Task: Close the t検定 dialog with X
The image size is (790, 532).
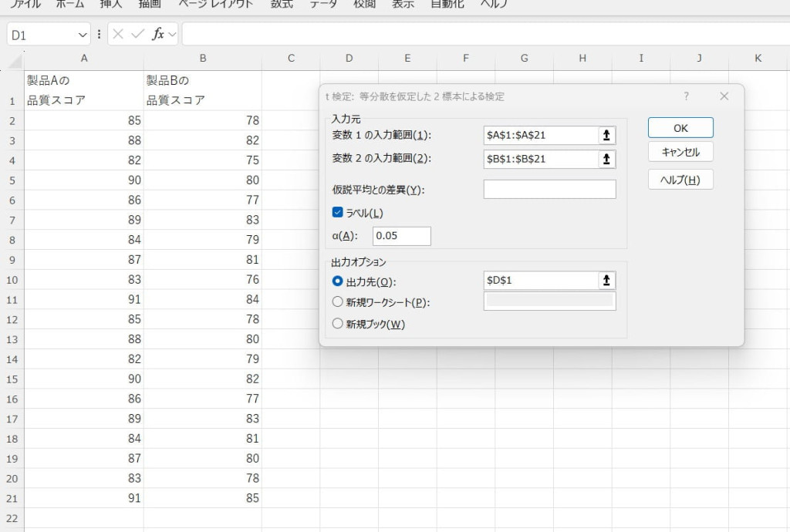Action: 724,96
